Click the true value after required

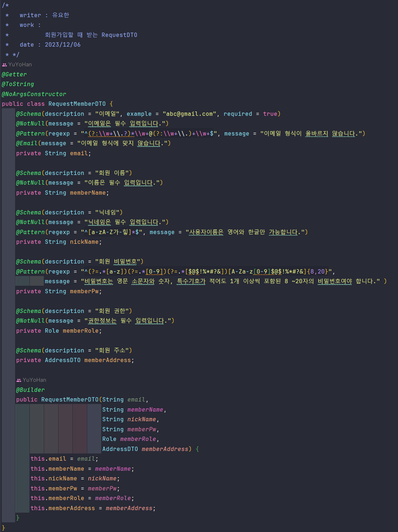tap(270, 114)
